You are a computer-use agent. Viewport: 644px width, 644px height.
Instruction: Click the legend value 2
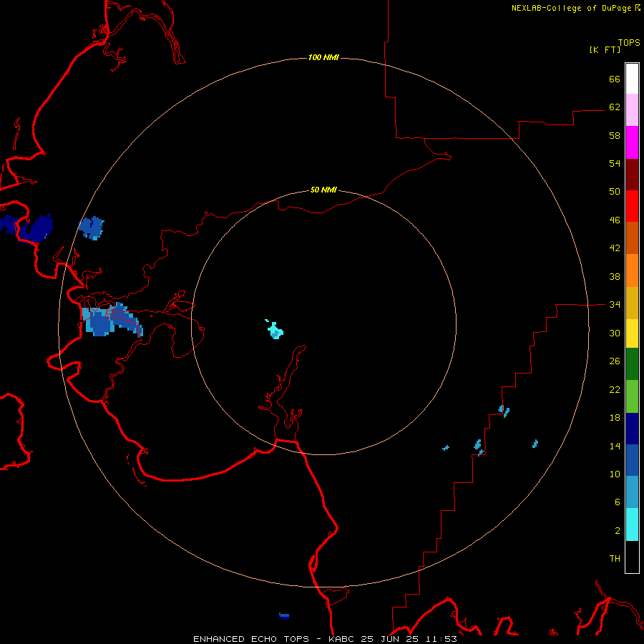click(618, 531)
